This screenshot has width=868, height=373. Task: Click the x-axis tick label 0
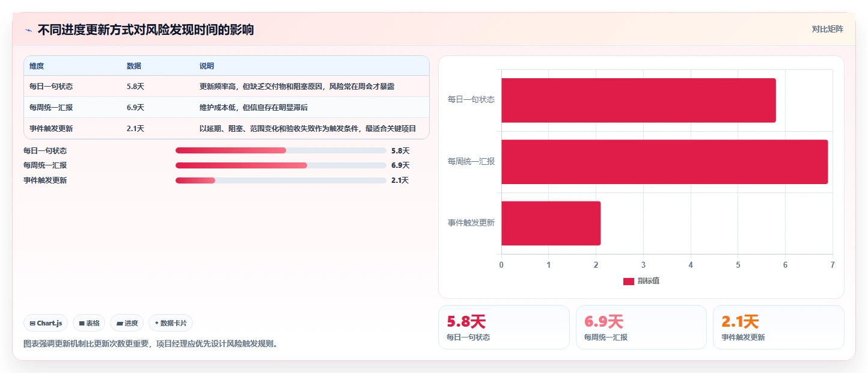[501, 265]
